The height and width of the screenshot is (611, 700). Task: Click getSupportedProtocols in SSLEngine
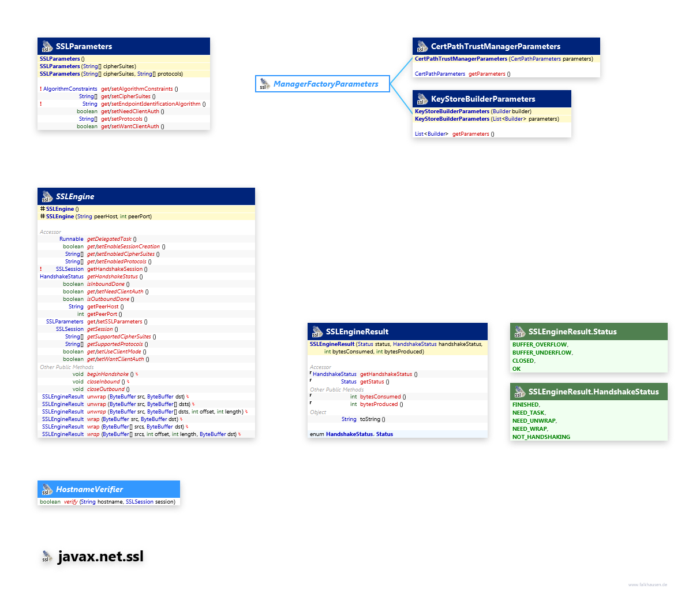click(115, 344)
